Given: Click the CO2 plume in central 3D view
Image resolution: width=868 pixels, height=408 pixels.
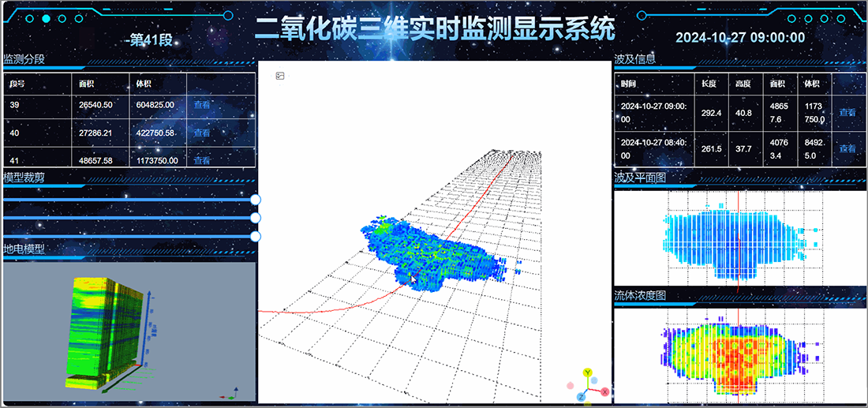Looking at the screenshot, I should pyautogui.click(x=430, y=251).
